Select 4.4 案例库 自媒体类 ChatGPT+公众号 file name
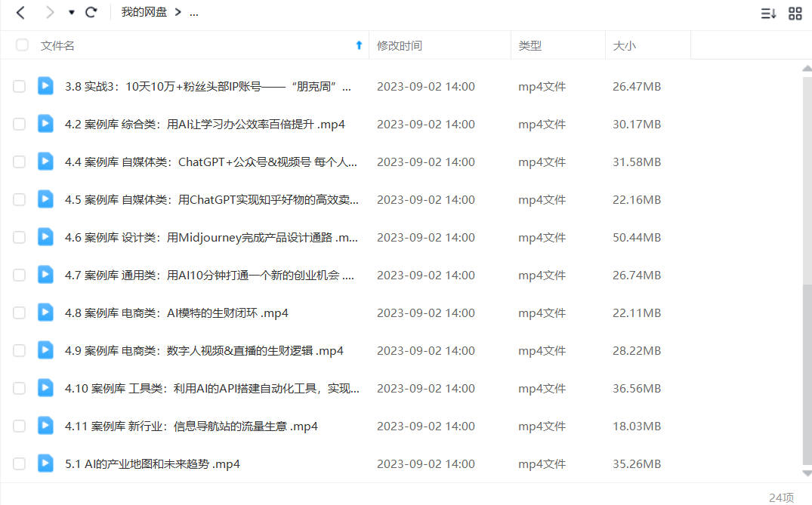812x505 pixels. click(x=211, y=162)
